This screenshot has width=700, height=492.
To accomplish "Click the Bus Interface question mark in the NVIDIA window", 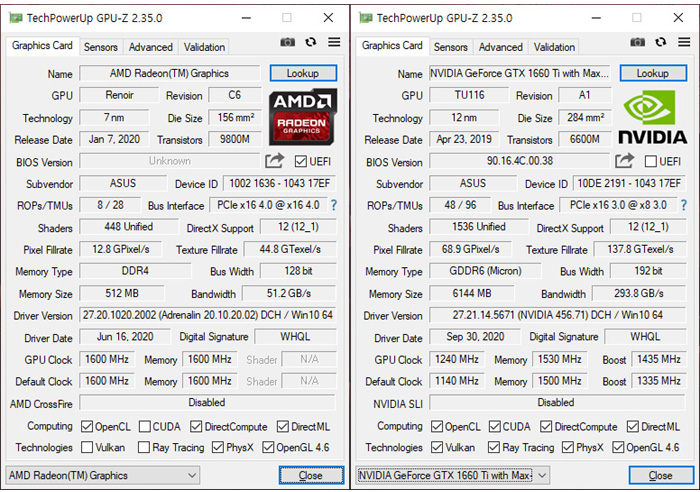I will click(683, 205).
